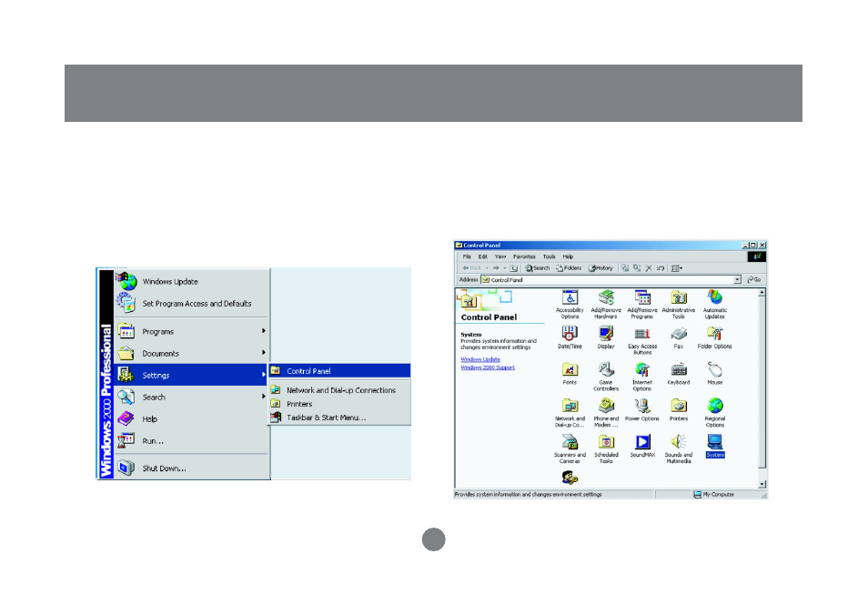Open Date/Time settings icon
Screen dimensions: 868x604
click(x=570, y=337)
